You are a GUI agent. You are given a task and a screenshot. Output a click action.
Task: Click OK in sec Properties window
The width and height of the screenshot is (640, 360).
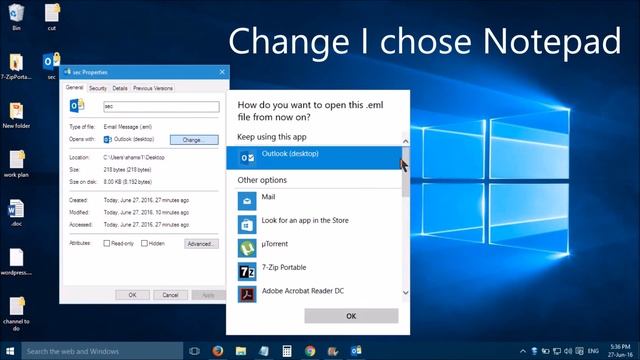[x=132, y=295]
